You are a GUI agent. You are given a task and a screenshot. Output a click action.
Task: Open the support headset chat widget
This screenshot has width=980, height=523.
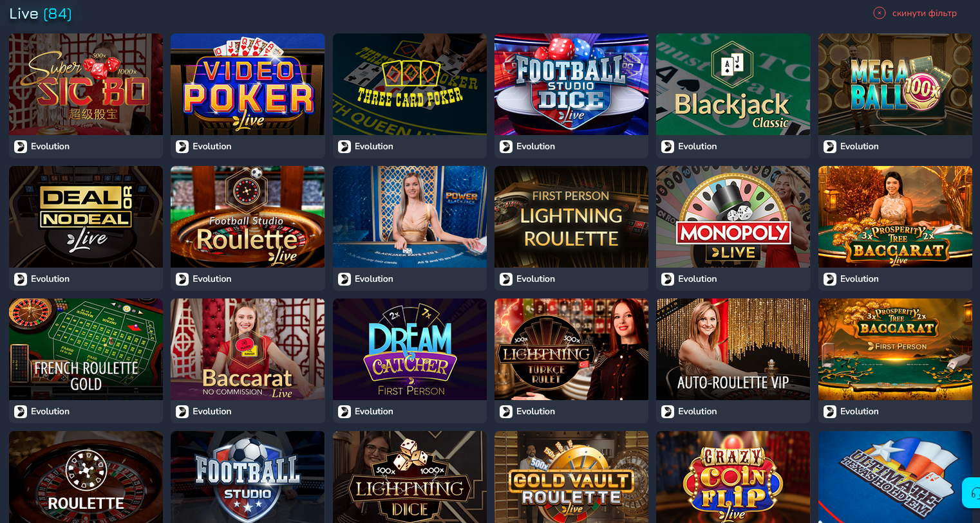tap(972, 493)
